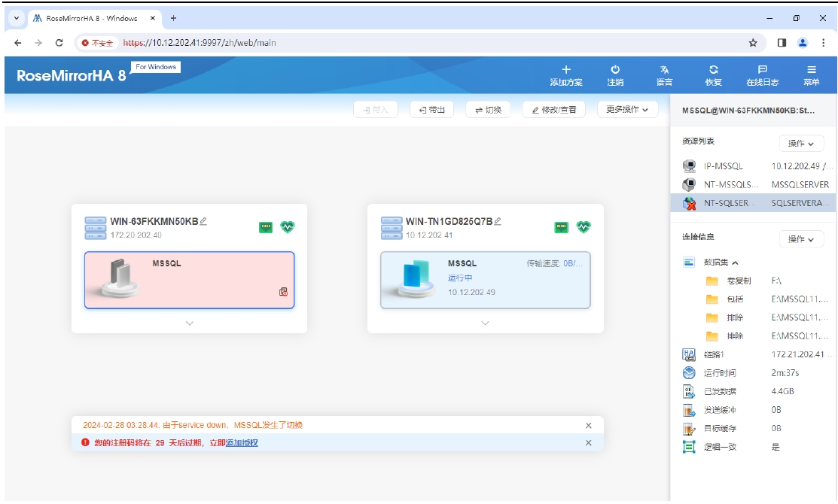
Task: Open 连接信息 操作 dropdown
Action: tap(801, 238)
